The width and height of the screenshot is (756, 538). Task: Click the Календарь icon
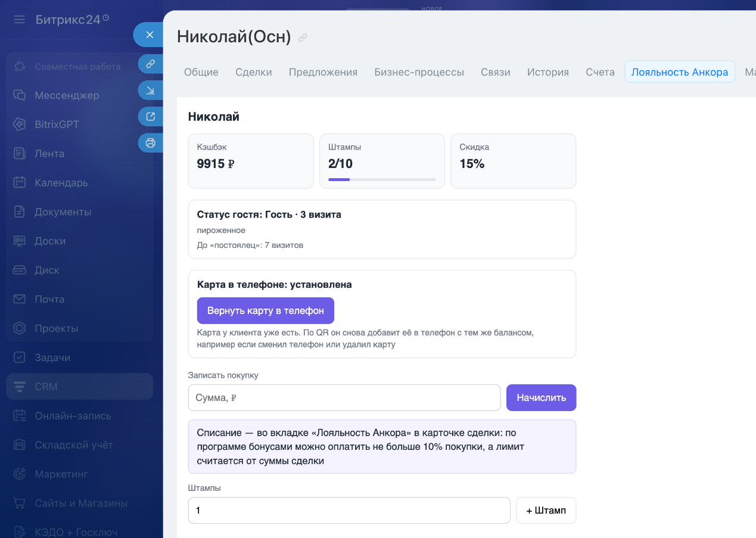20,183
